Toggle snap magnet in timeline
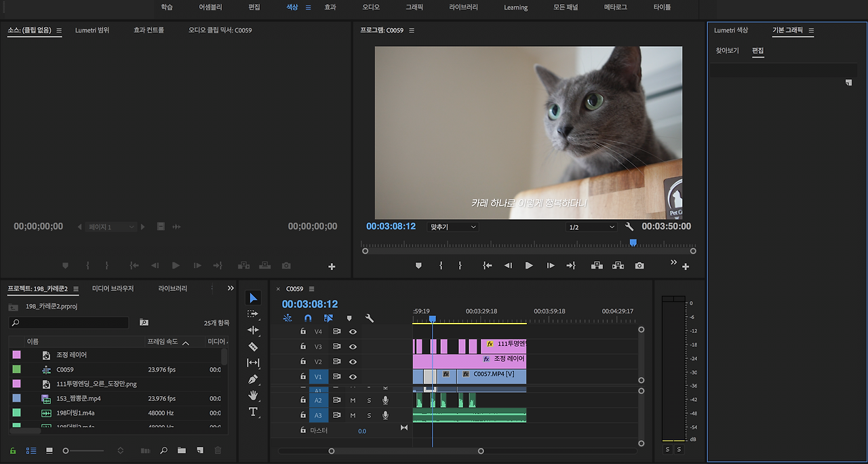The width and height of the screenshot is (868, 464). [x=308, y=317]
